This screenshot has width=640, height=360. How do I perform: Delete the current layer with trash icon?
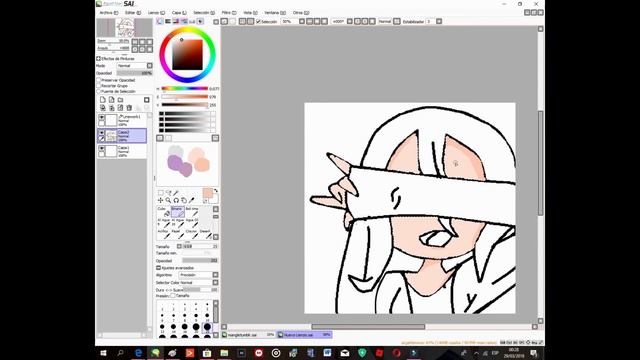tap(129, 108)
